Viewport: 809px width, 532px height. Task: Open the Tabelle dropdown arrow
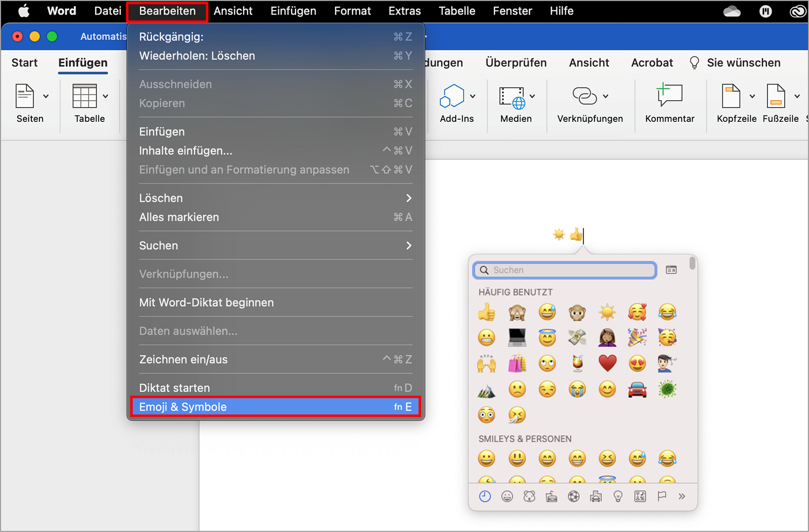105,96
